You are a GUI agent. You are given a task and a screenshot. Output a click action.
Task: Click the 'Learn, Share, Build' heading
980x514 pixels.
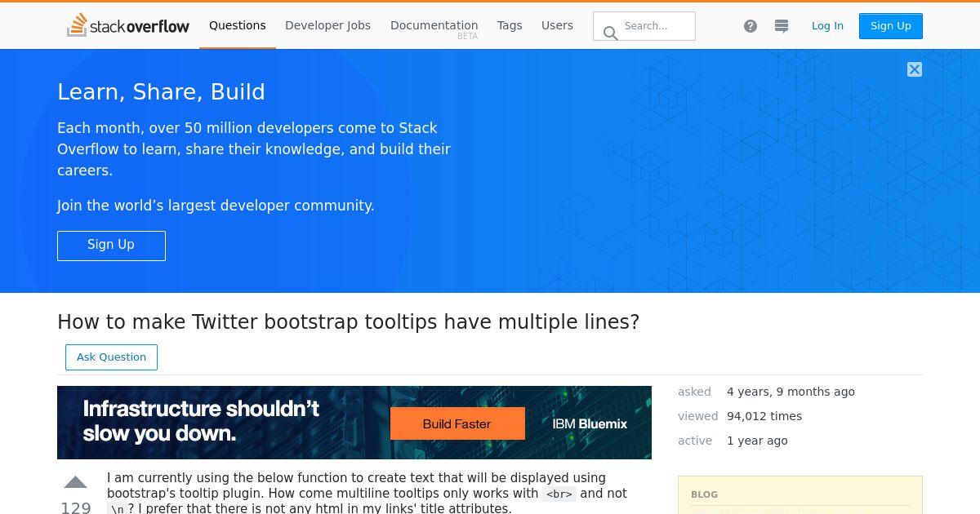(161, 92)
